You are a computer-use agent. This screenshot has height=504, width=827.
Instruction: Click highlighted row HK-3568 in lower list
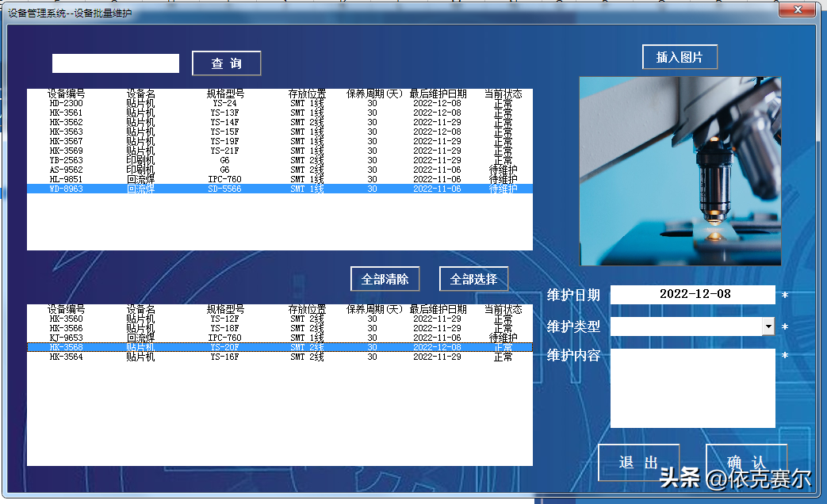pyautogui.click(x=280, y=347)
